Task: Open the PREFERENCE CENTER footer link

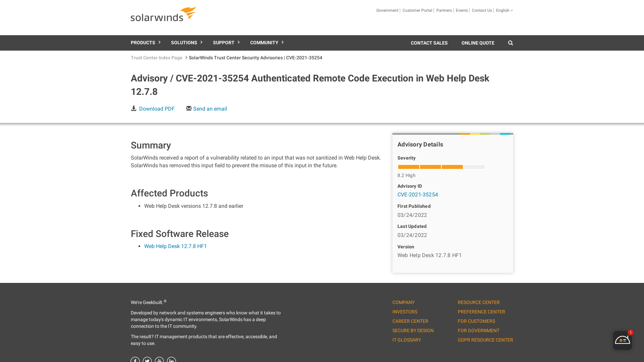Action: tap(481, 312)
